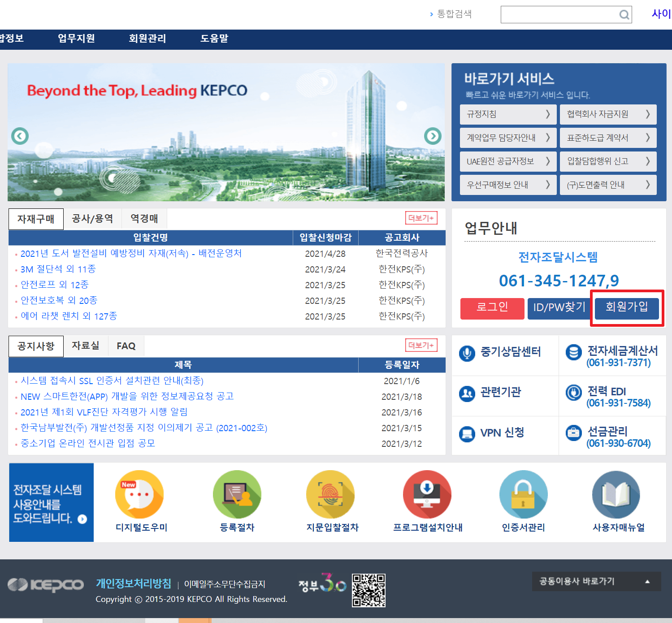This screenshot has width=672, height=623.
Task: Click the VPN 신청 laptop icon
Action: pos(467,434)
